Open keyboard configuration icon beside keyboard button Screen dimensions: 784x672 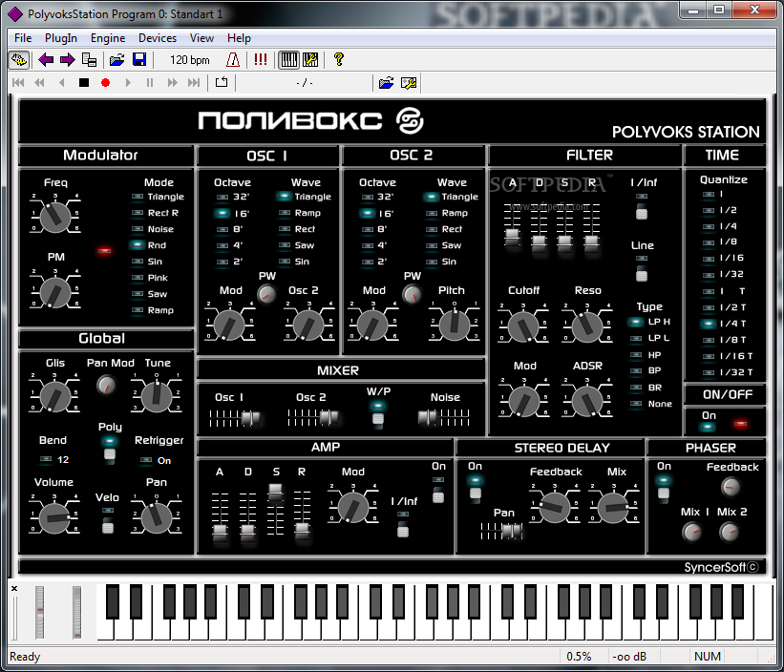[310, 60]
